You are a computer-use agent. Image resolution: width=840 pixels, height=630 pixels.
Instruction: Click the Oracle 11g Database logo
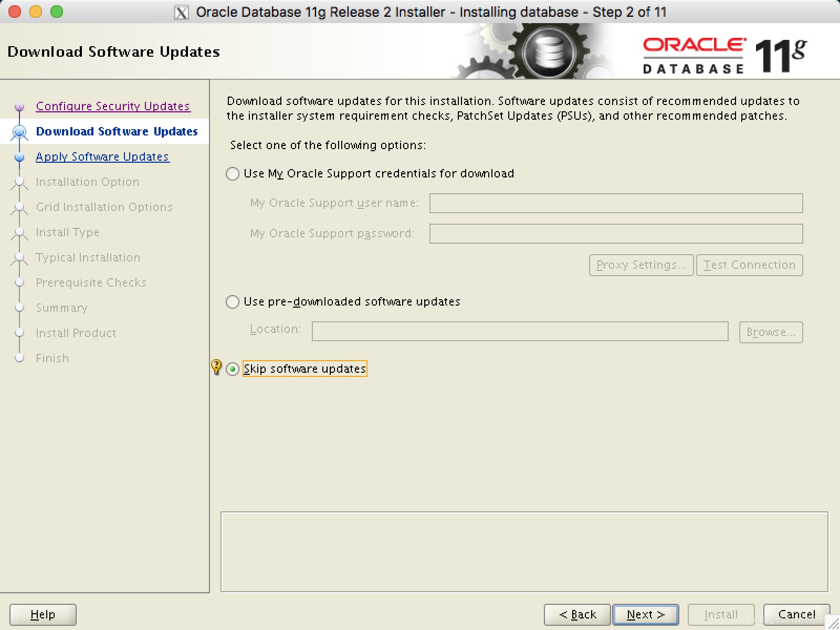coord(724,55)
